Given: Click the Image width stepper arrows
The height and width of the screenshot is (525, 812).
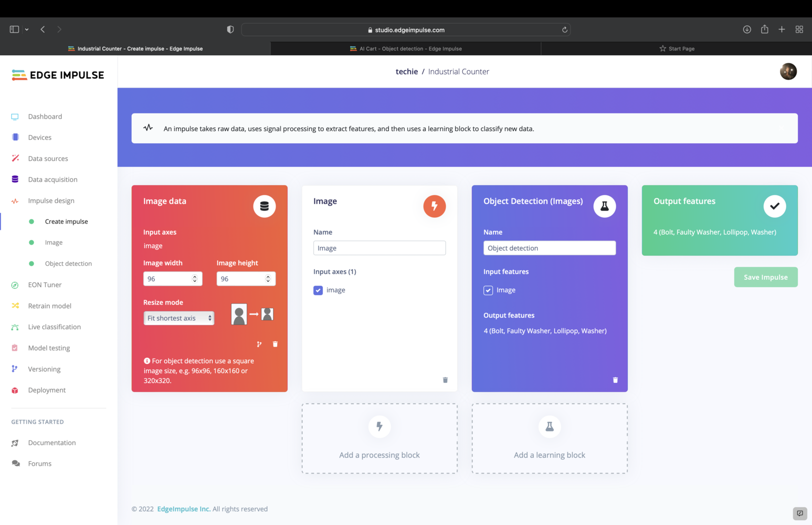Looking at the screenshot, I should coord(195,279).
